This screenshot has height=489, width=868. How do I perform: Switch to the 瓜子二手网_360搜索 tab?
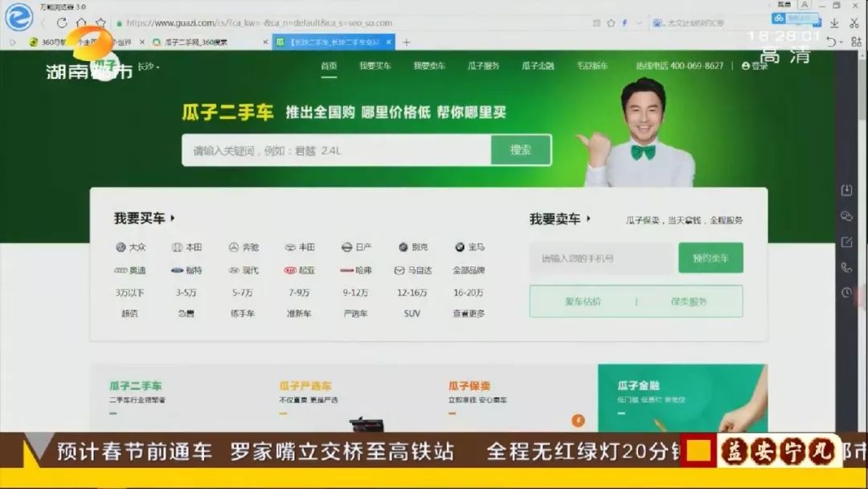[195, 42]
